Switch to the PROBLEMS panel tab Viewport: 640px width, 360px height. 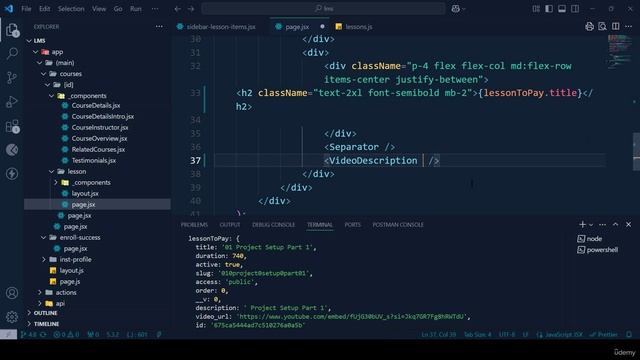pyautogui.click(x=194, y=225)
